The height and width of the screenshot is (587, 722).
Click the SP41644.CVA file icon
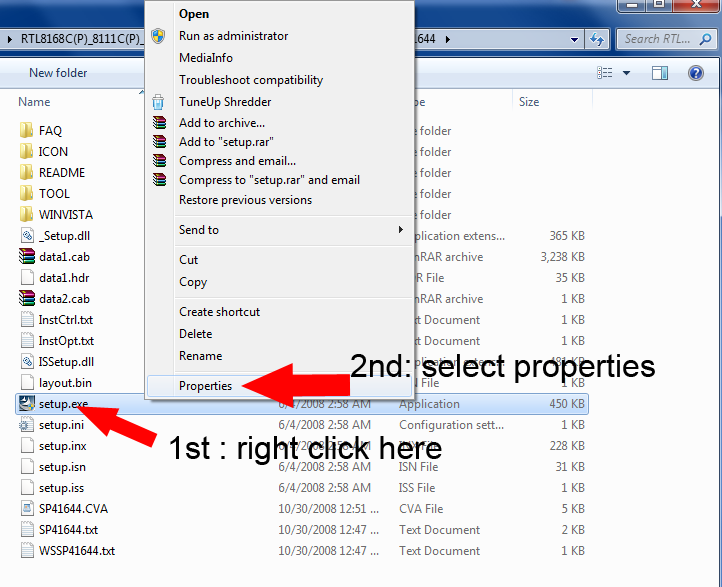(x=27, y=508)
